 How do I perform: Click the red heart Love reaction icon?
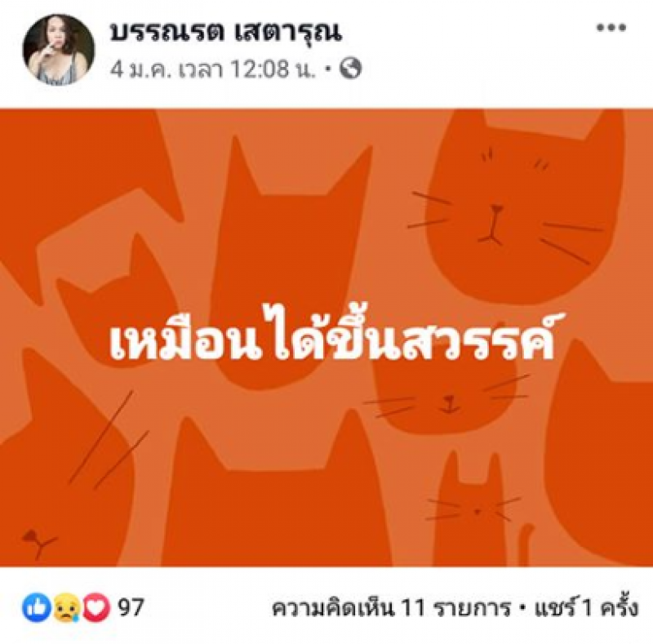pyautogui.click(x=96, y=608)
